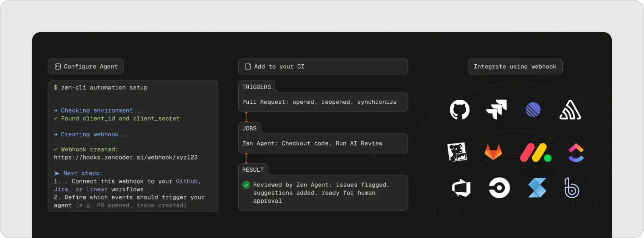The width and height of the screenshot is (644, 238).
Task: Click the monday.com logo icon
Action: click(535, 153)
